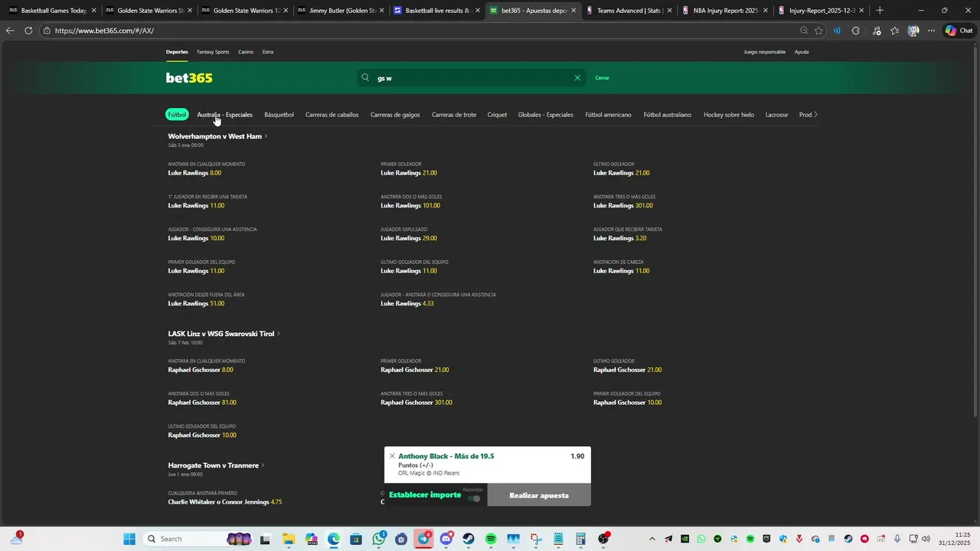
Task: Open Steam from the taskbar
Action: [469, 539]
